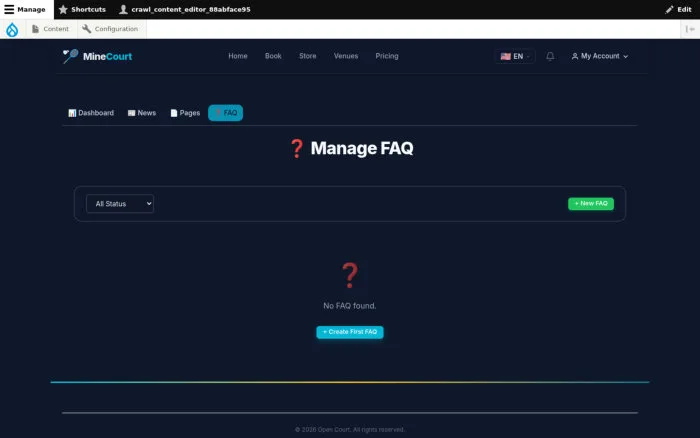Click the "No FAQ found." message
The height and width of the screenshot is (438, 700).
(350, 306)
